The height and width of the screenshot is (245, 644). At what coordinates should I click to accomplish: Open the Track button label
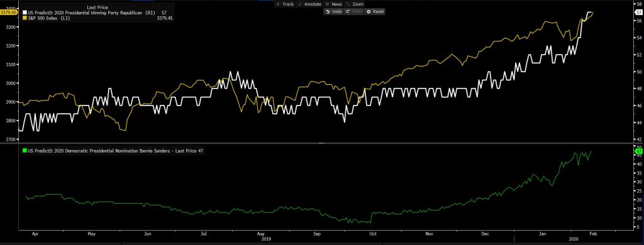coord(288,4)
